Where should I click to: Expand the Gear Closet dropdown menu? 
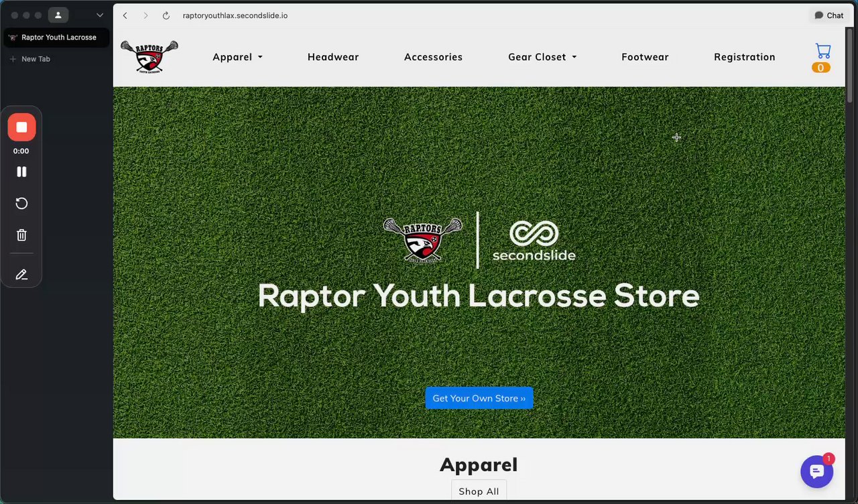click(x=542, y=57)
